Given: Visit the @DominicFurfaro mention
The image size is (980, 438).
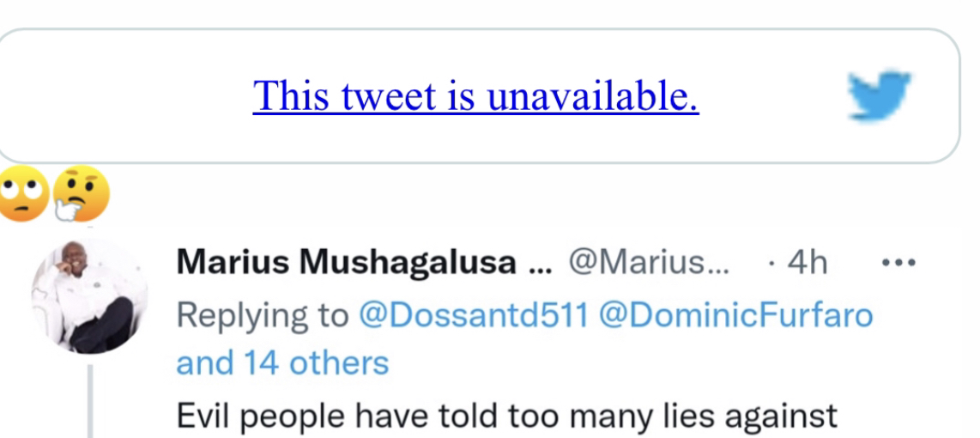Looking at the screenshot, I should coord(735,315).
